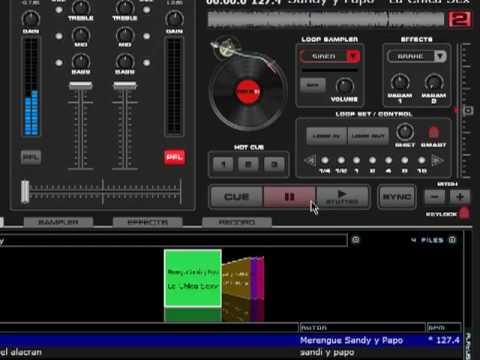
Task: Select 2 beat loop length
Action: 372,161
